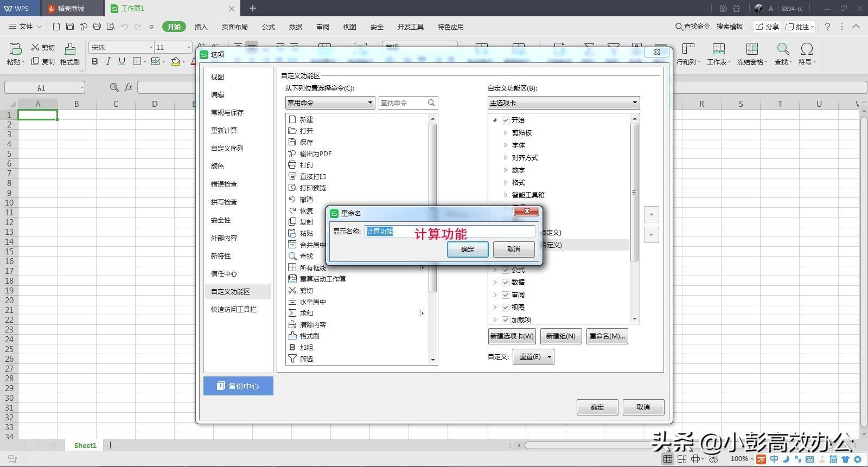868x467 pixels.
Task: Expand the 字体 group
Action: (506, 145)
